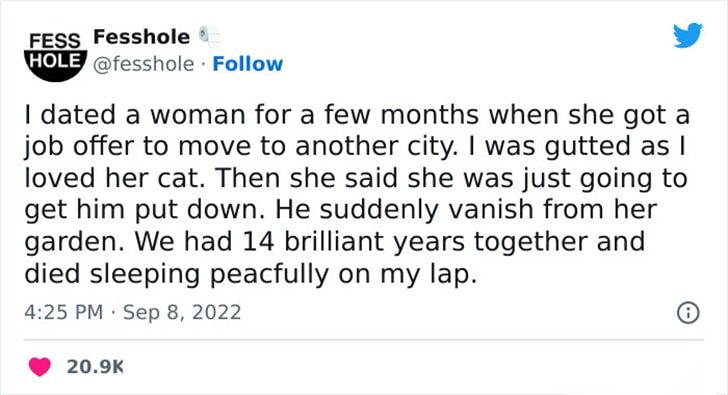Image resolution: width=728 pixels, height=395 pixels.
Task: Click the tweet's first line about dating
Action: pos(357,116)
